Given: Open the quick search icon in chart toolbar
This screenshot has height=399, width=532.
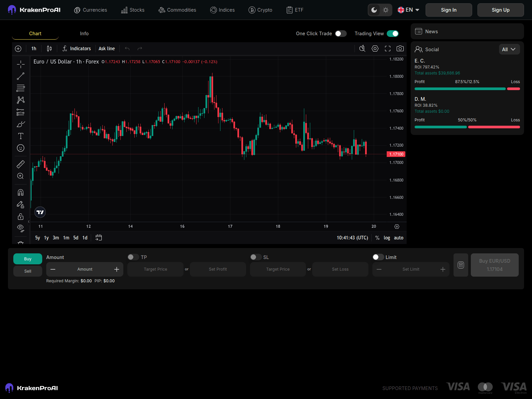Looking at the screenshot, I should coord(362,49).
